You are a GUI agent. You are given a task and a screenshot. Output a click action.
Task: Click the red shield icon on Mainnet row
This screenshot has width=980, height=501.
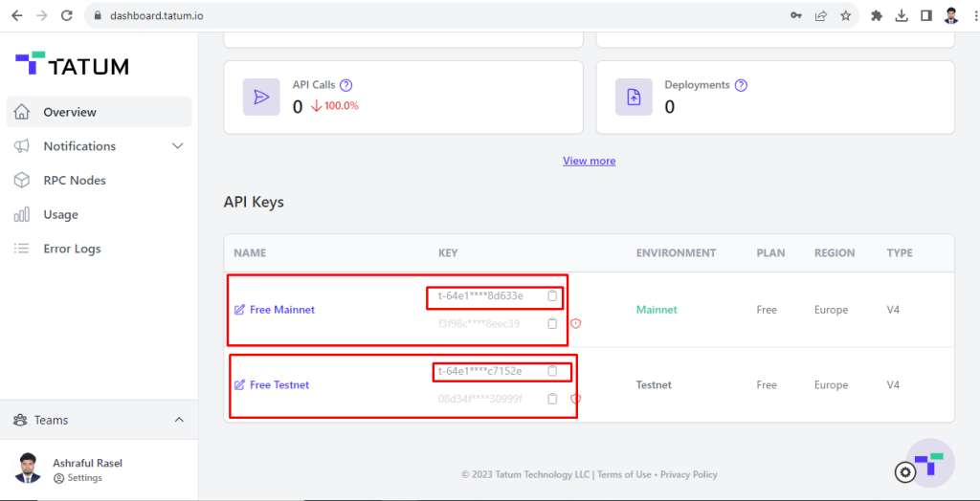coord(575,323)
